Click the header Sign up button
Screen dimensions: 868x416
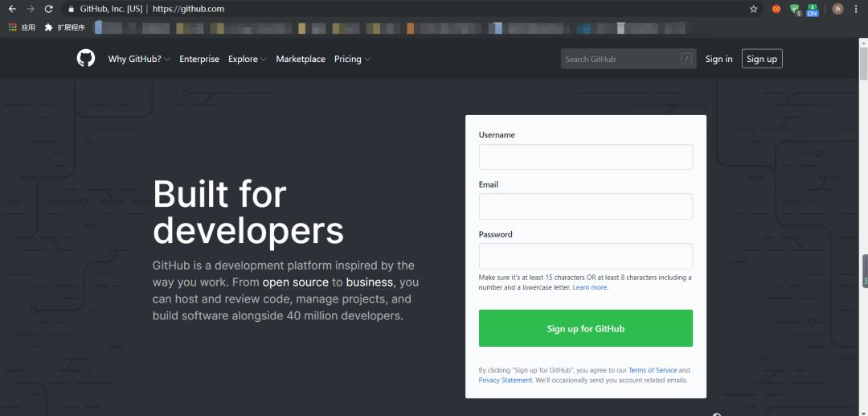coord(762,59)
